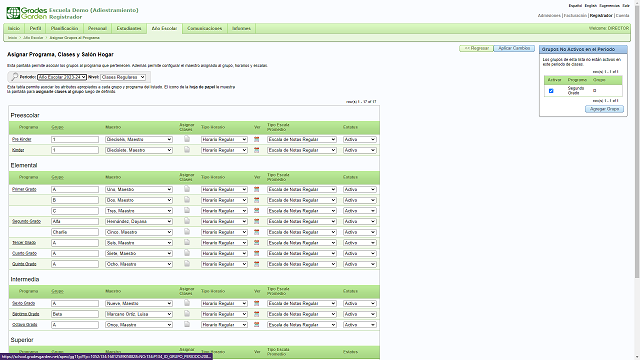Open Asignar Clases icon for Uno, Maestro row
Image resolution: width=640 pixels, height=360 pixels.
pos(187,189)
